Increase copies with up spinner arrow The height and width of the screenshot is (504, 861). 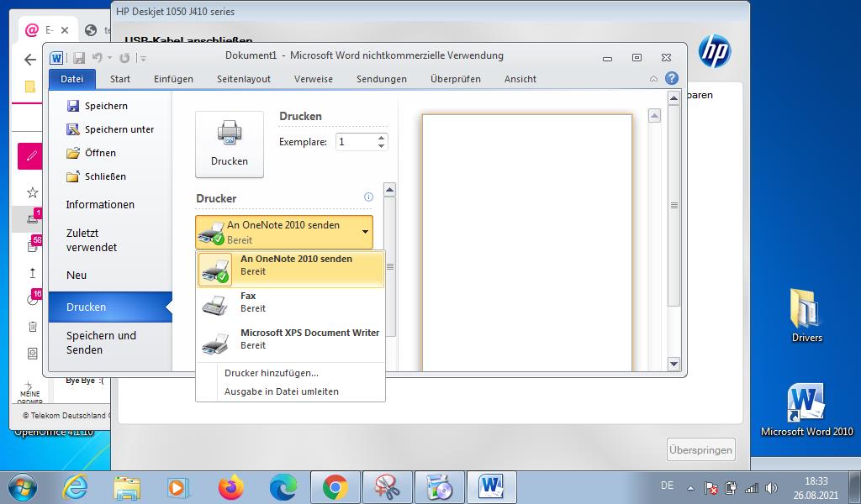click(382, 138)
